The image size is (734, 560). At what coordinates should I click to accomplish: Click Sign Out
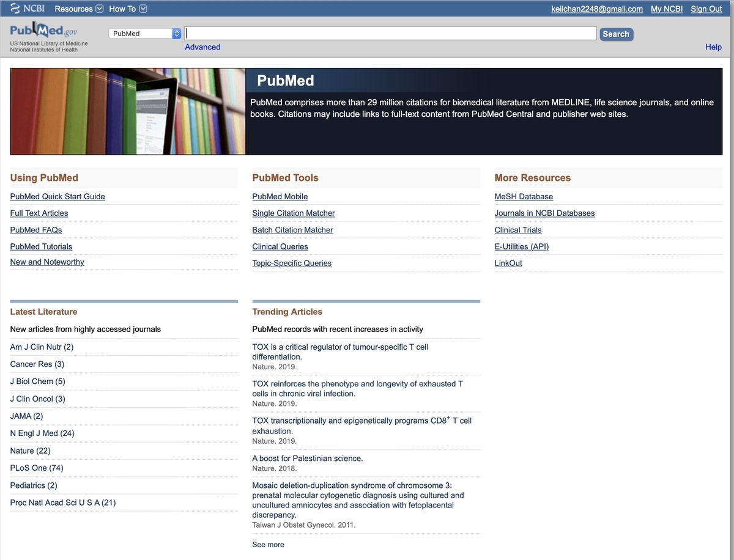point(706,9)
